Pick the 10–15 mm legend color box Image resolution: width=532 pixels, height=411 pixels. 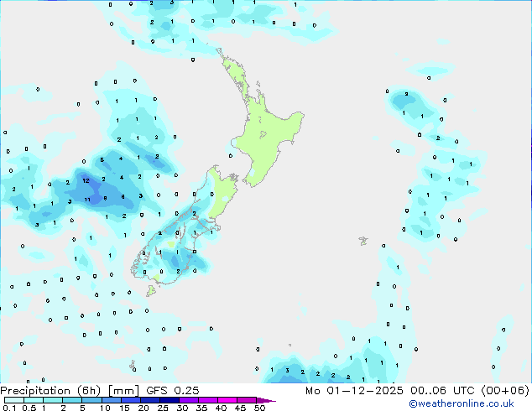[111, 400]
